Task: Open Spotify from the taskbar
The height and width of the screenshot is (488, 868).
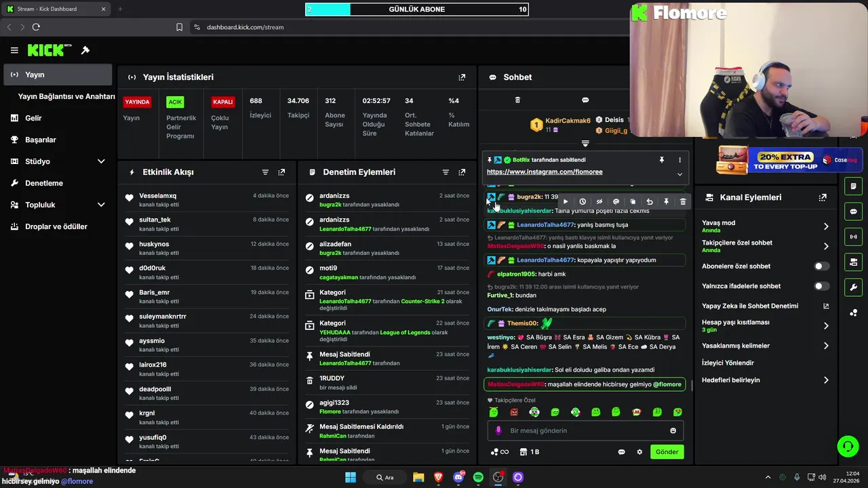Action: pos(478,477)
